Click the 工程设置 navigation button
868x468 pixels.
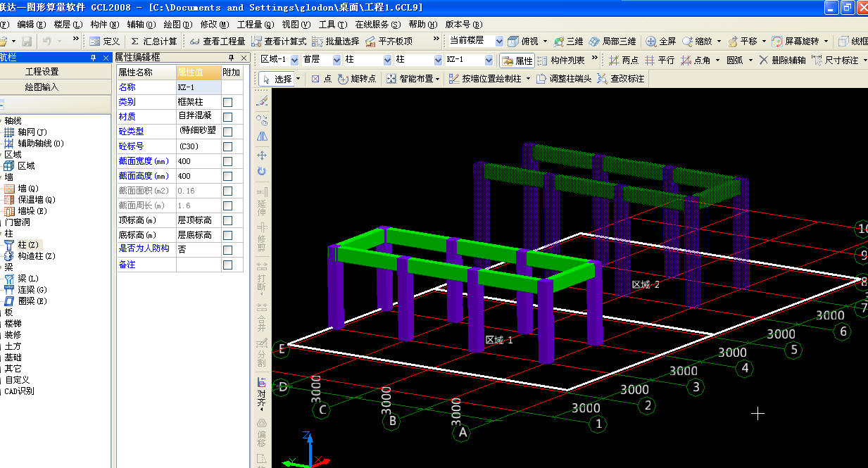pyautogui.click(x=42, y=72)
